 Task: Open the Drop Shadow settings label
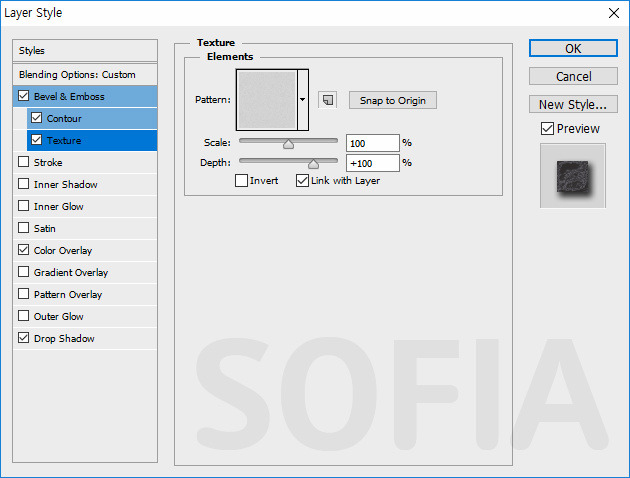tap(64, 339)
